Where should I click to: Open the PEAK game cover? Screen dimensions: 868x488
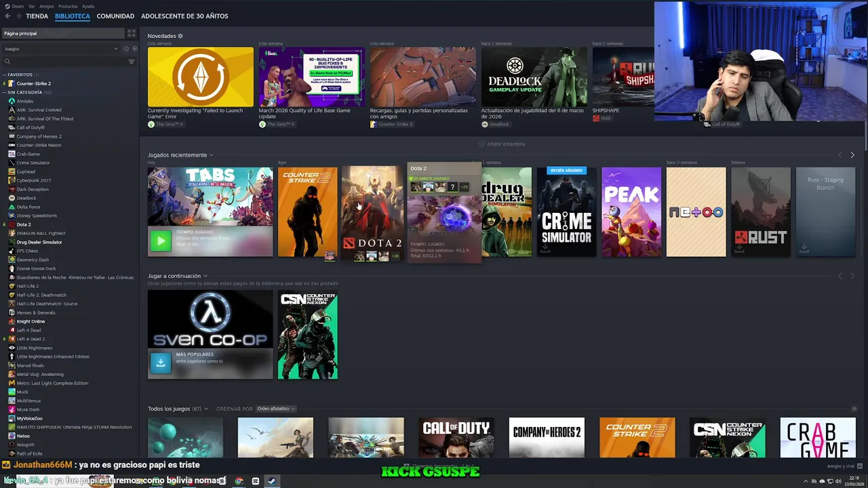point(631,212)
